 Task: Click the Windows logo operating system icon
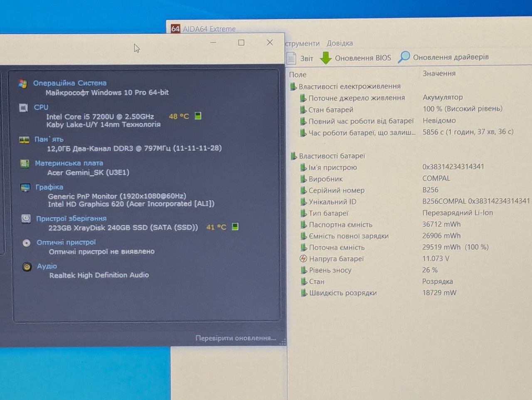click(x=22, y=83)
